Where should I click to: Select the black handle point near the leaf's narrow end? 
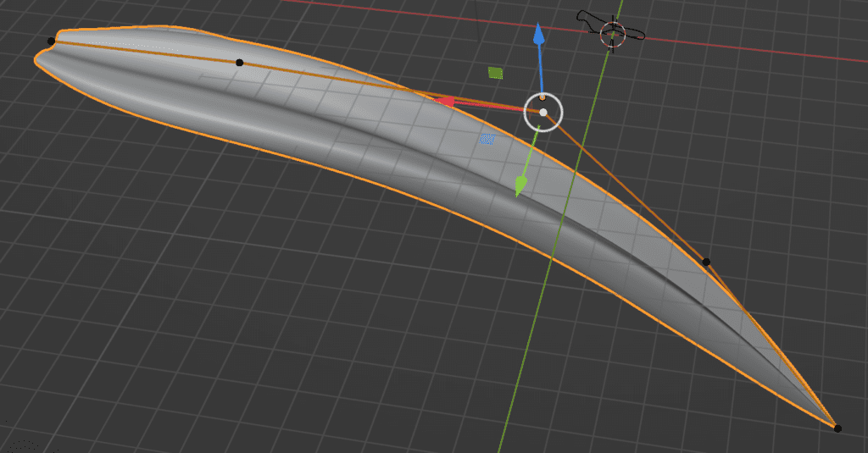point(706,262)
